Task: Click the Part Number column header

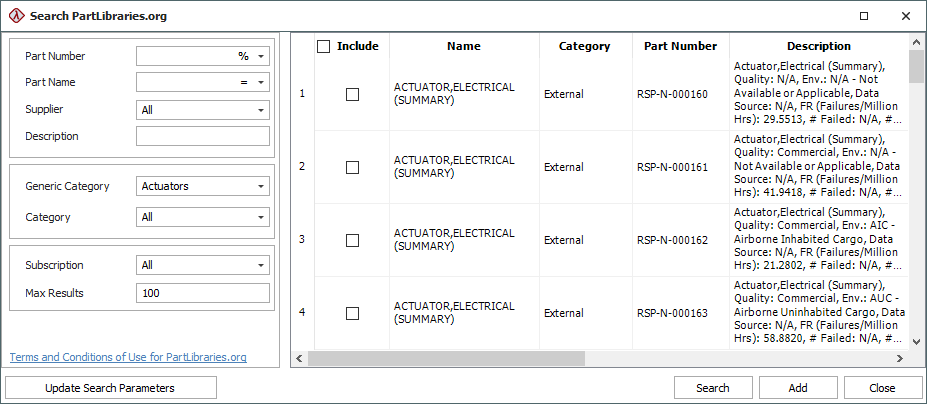Action: 680,46
